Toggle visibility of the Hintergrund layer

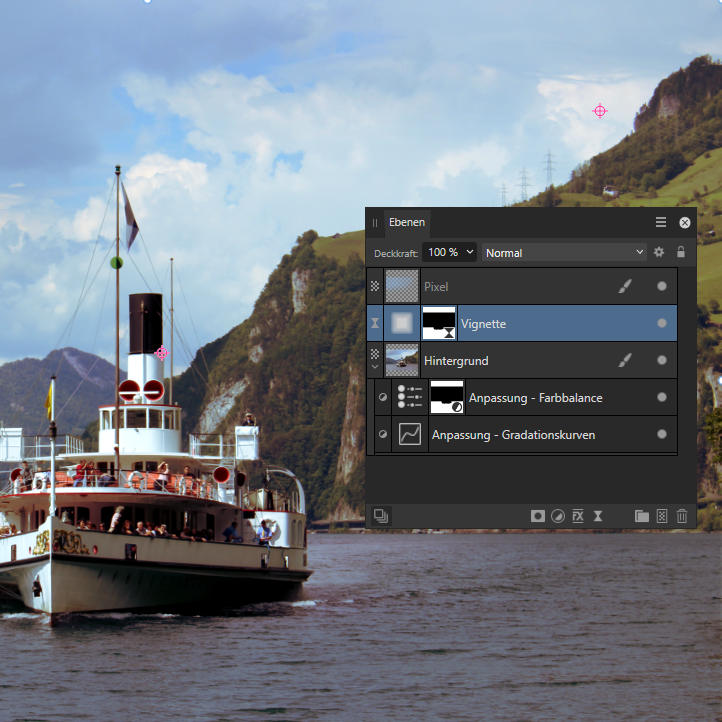point(662,360)
